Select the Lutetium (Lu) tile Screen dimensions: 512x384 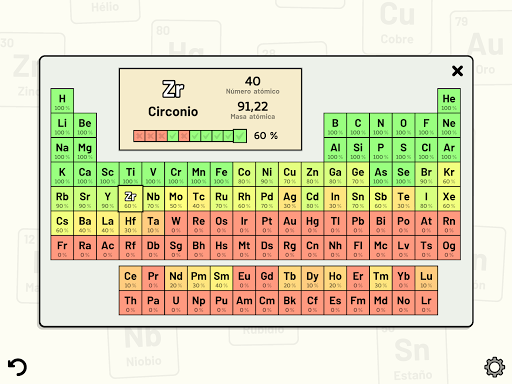pyautogui.click(x=426, y=278)
